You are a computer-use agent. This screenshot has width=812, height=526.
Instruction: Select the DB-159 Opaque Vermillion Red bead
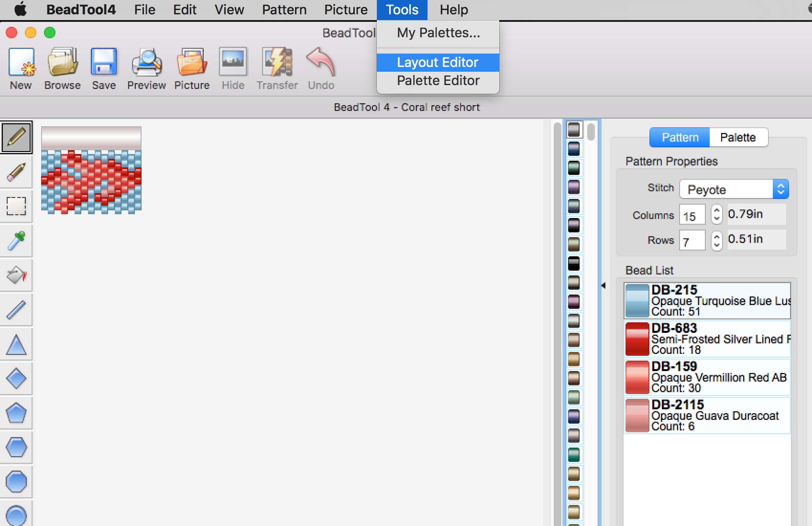point(707,377)
